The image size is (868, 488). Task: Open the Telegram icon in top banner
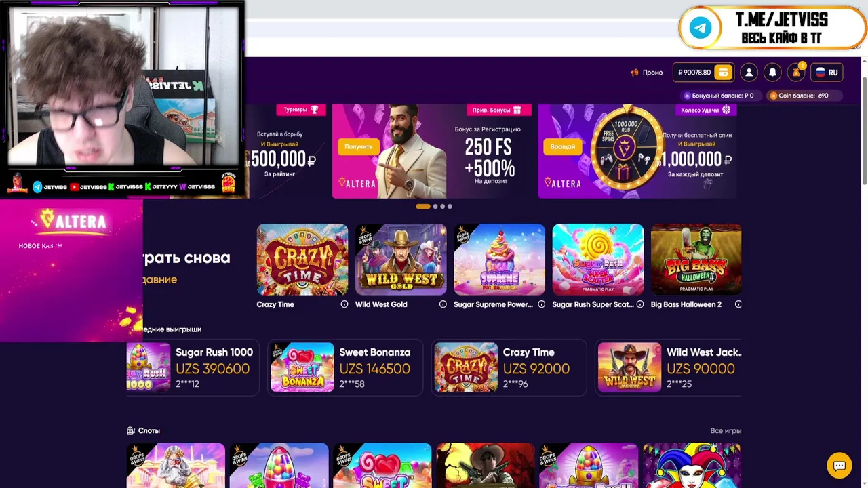point(701,28)
